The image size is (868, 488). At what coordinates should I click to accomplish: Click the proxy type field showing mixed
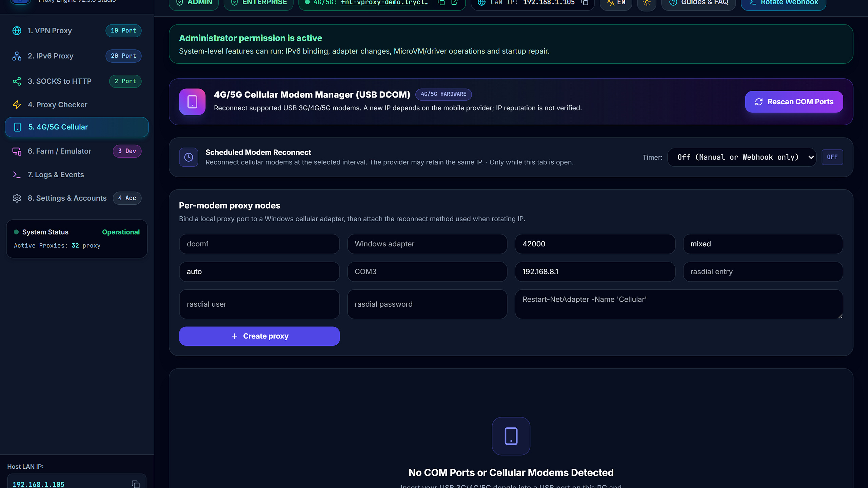(763, 244)
